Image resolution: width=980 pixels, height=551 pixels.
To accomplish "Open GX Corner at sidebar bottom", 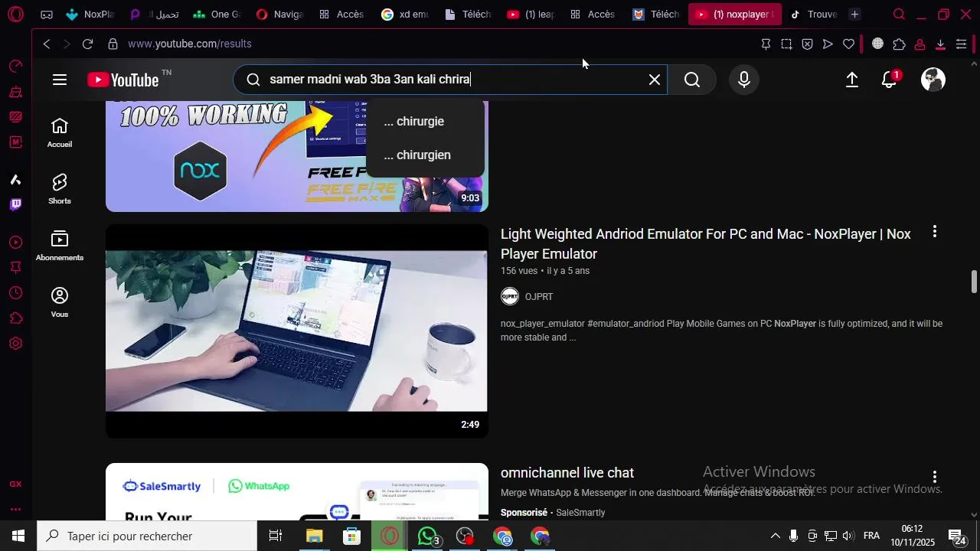I will click(x=15, y=484).
